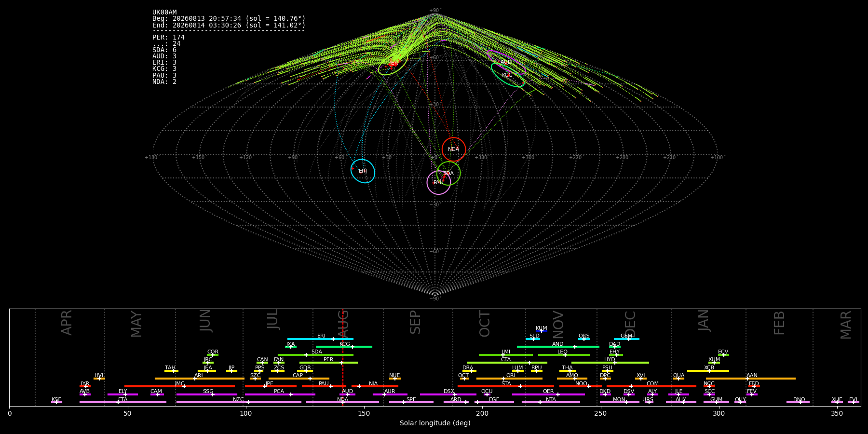Click the UK00AM station title

pyautogui.click(x=164, y=12)
